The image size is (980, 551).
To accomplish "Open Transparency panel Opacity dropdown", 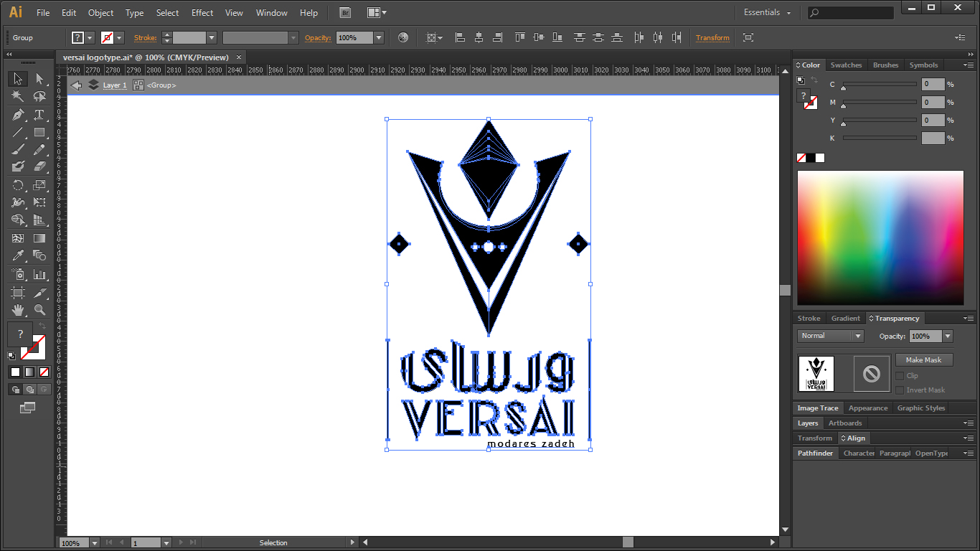I will [948, 336].
